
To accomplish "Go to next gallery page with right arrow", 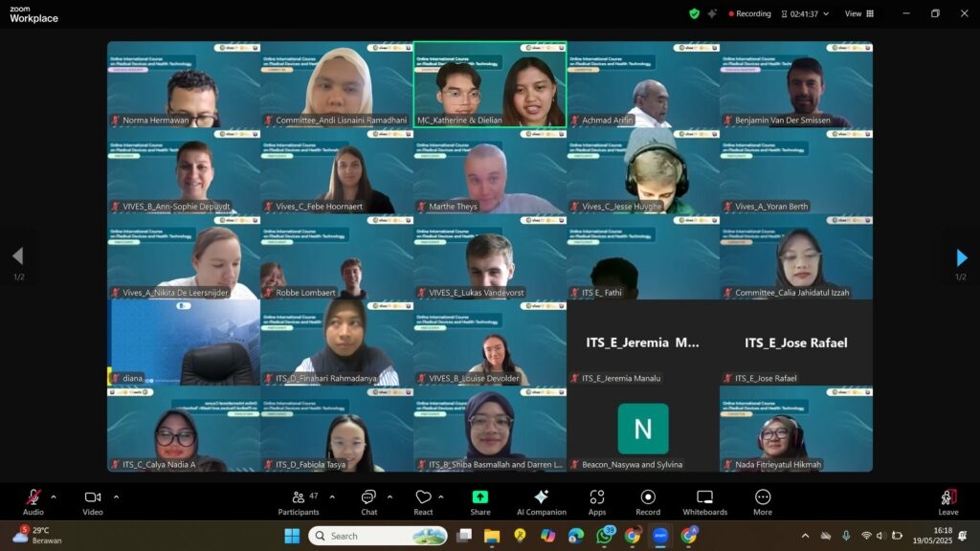I will click(x=962, y=257).
